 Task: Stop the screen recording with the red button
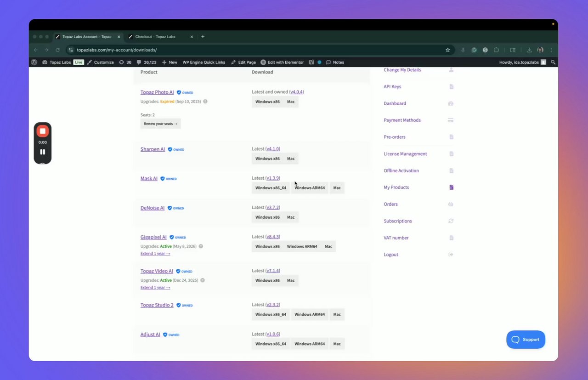(x=43, y=131)
